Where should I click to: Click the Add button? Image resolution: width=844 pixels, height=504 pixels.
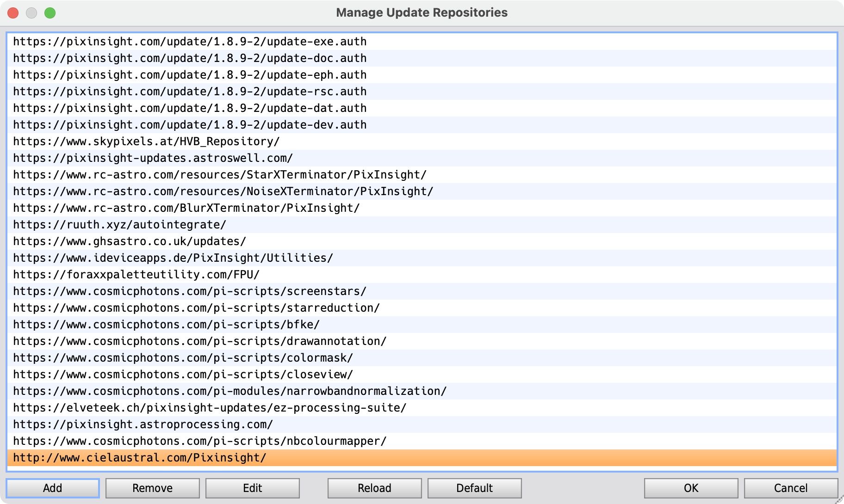[x=53, y=488]
